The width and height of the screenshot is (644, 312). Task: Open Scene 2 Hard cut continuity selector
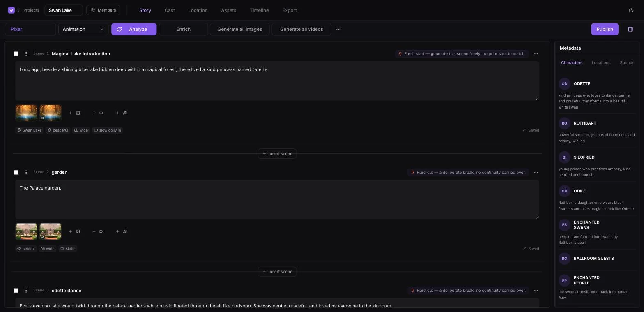point(468,172)
